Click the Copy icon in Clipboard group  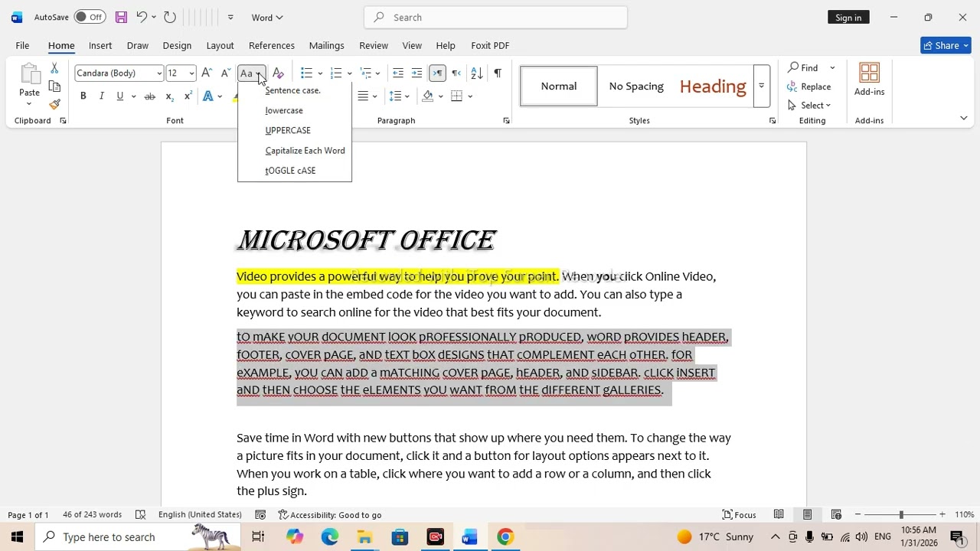tap(54, 86)
